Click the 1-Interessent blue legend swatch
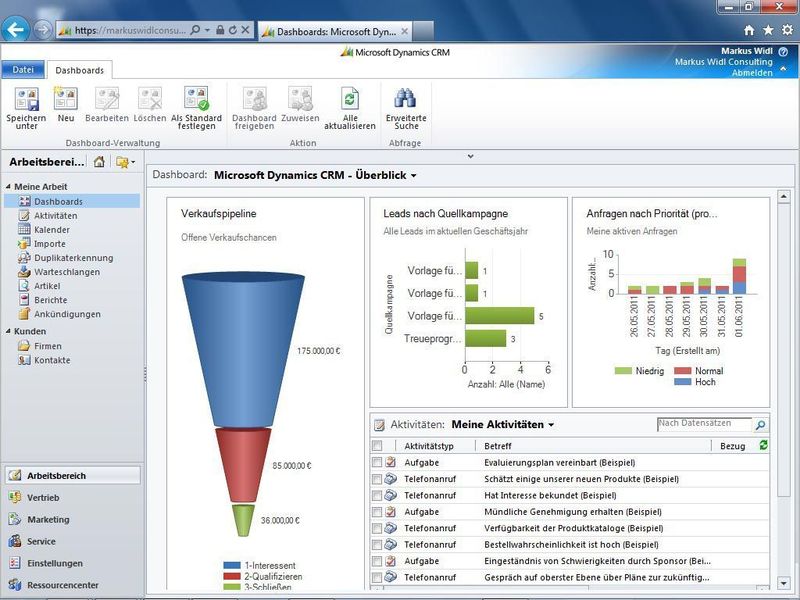Viewport: 800px width, 600px height. tap(232, 565)
